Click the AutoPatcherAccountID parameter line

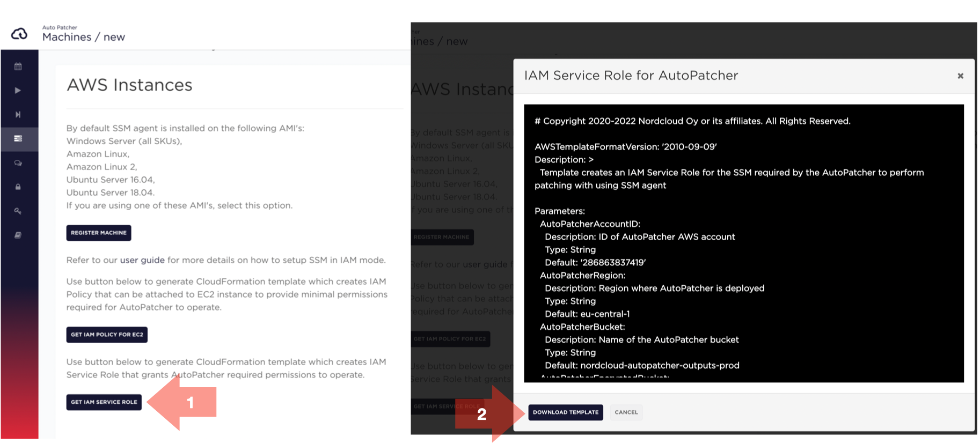point(590,224)
